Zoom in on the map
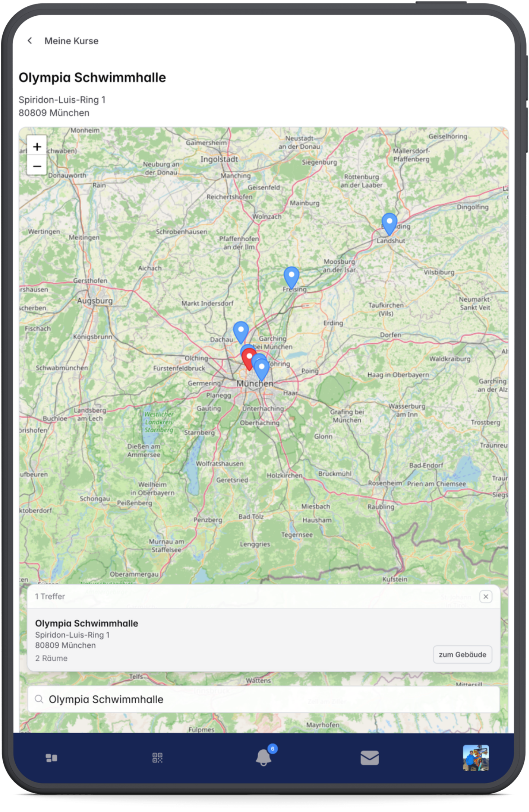The image size is (529, 812). click(37, 147)
